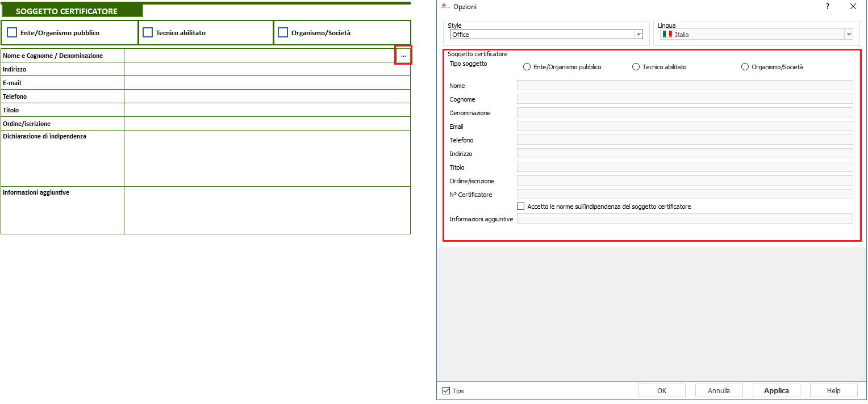
Task: Accept the certifier independence rules checkbox
Action: [x=521, y=207]
